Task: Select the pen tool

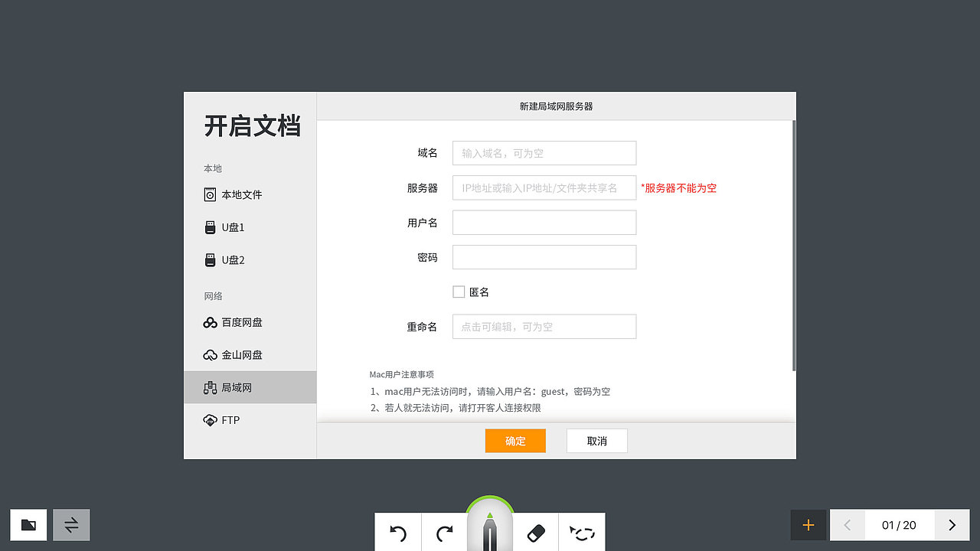Action: [x=490, y=528]
